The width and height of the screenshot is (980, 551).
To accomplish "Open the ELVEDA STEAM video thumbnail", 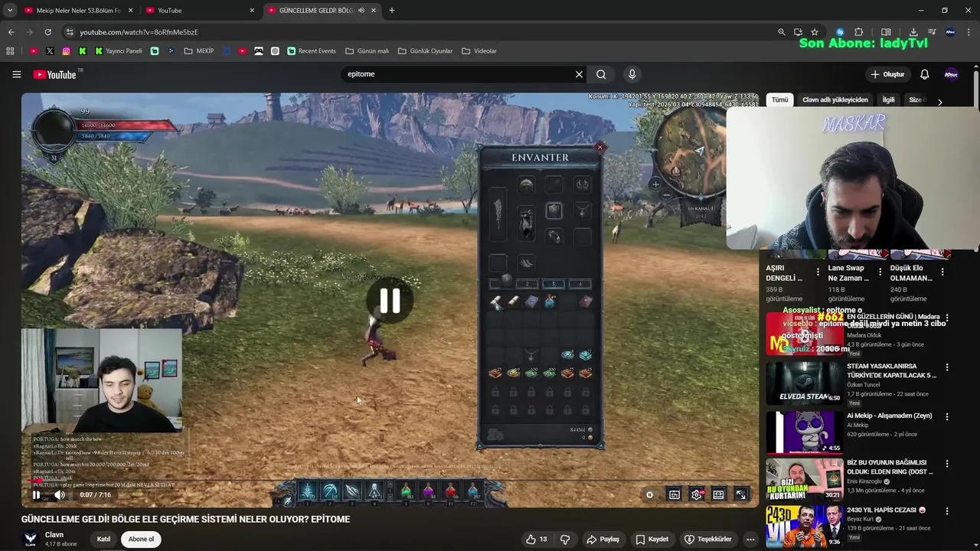I will tap(804, 383).
